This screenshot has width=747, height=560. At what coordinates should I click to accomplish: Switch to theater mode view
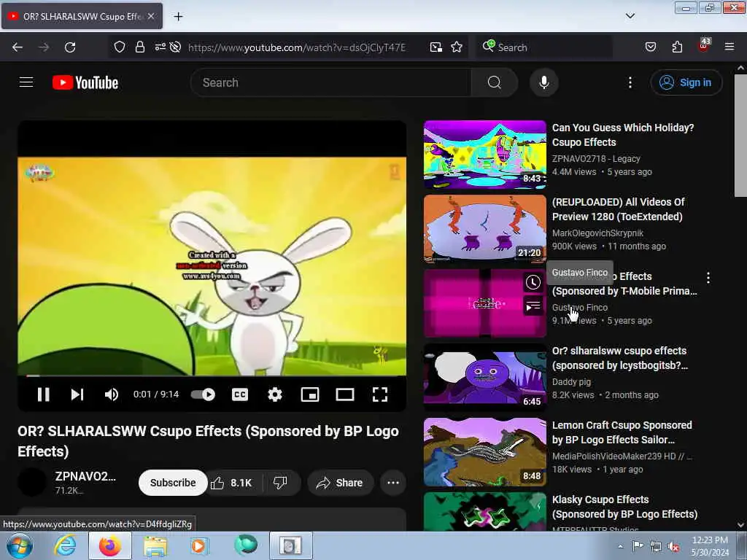[345, 394]
